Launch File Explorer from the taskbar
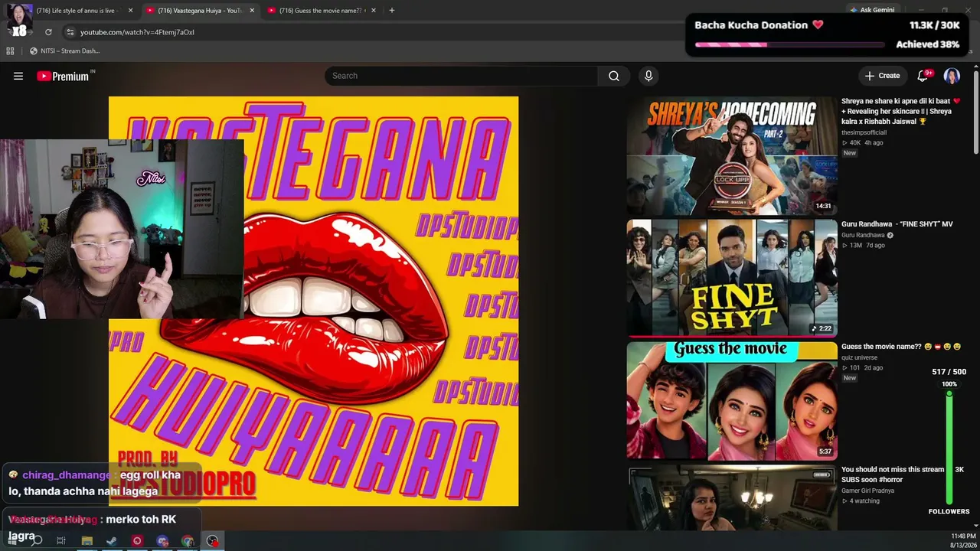The height and width of the screenshot is (551, 980). coord(87,541)
